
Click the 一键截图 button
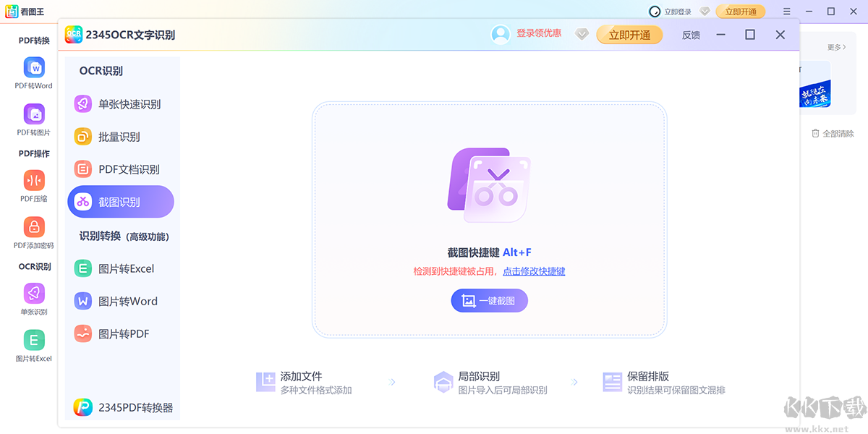point(490,301)
